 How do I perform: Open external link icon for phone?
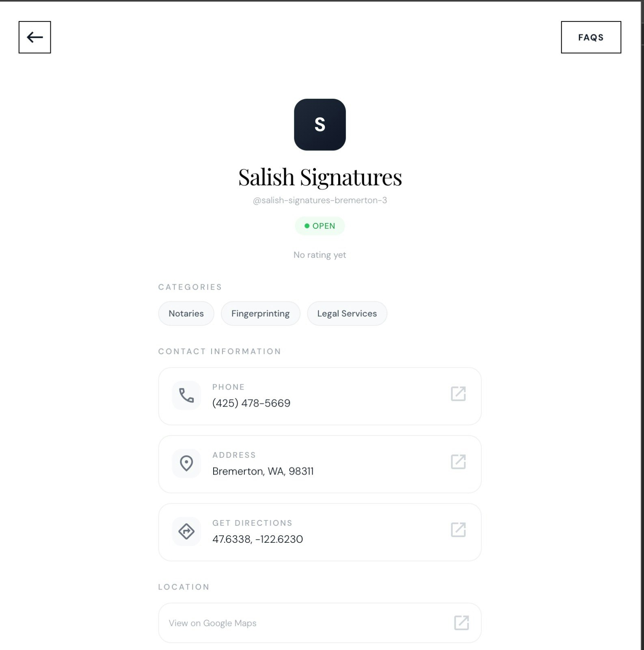click(458, 394)
